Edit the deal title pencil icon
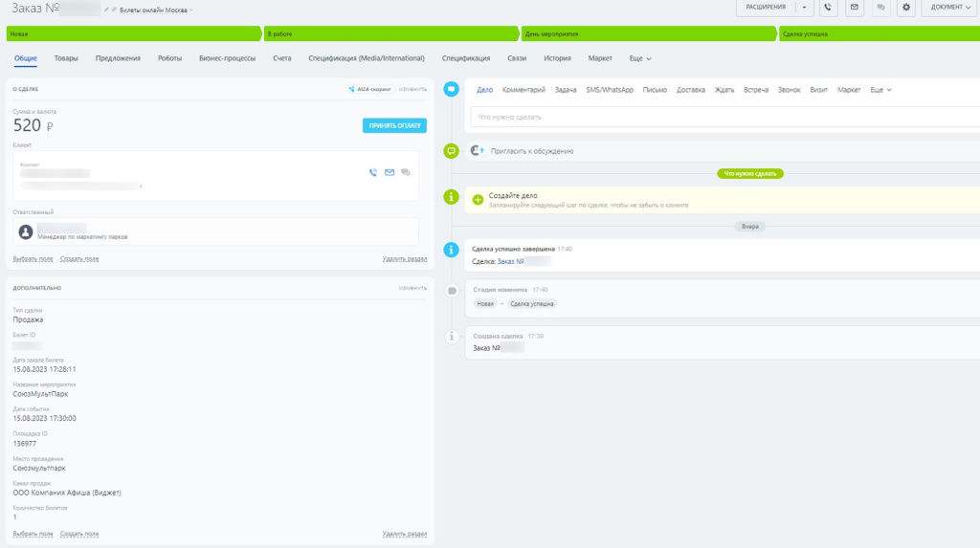The width and height of the screenshot is (980, 548). pos(106,10)
